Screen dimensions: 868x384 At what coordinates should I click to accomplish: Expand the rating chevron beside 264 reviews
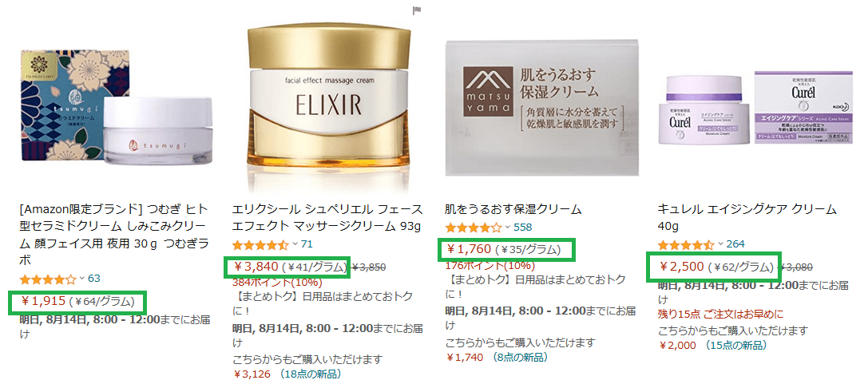[720, 244]
